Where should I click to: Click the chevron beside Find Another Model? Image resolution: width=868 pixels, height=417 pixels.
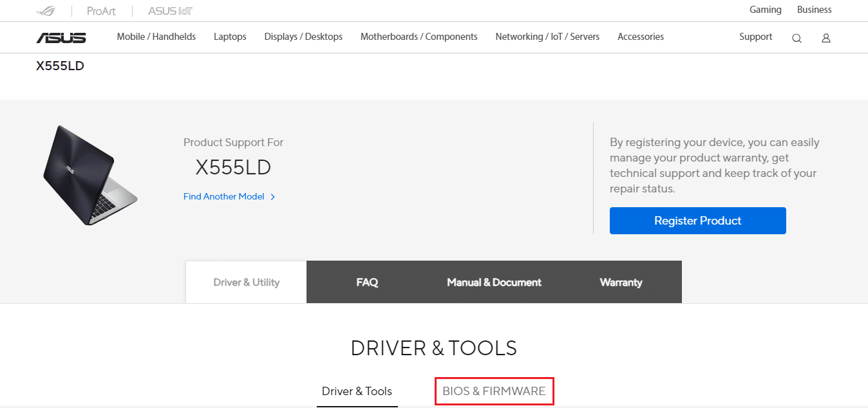pos(273,197)
